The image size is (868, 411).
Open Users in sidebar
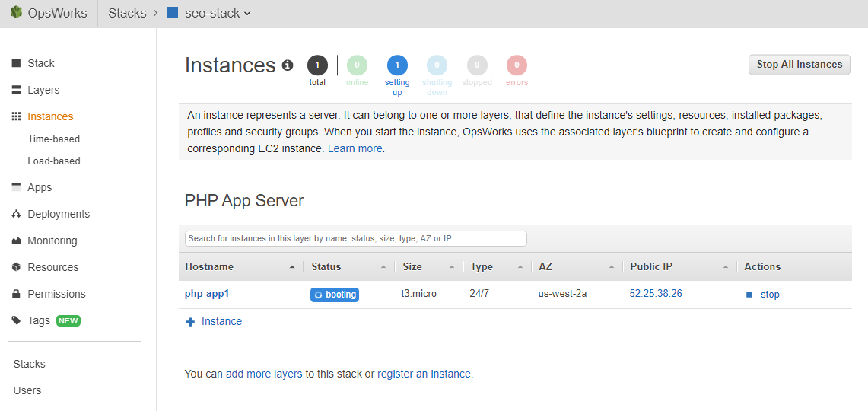click(x=27, y=390)
